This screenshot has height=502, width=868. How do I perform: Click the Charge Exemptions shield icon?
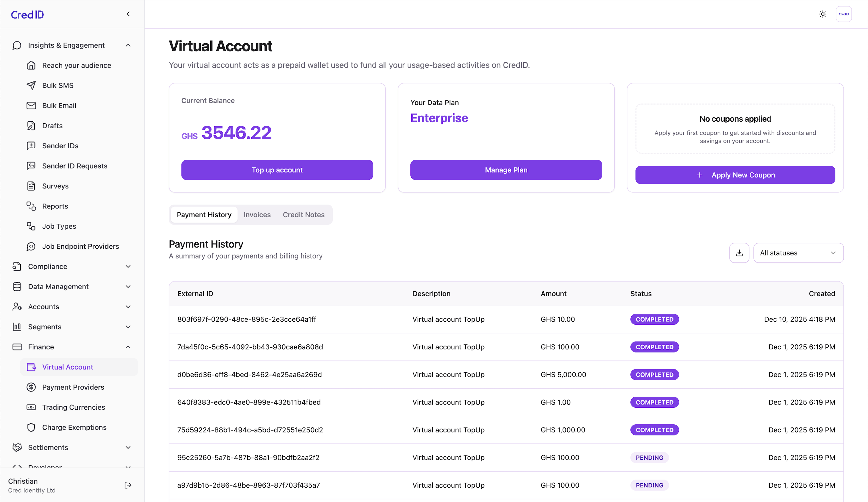click(31, 427)
